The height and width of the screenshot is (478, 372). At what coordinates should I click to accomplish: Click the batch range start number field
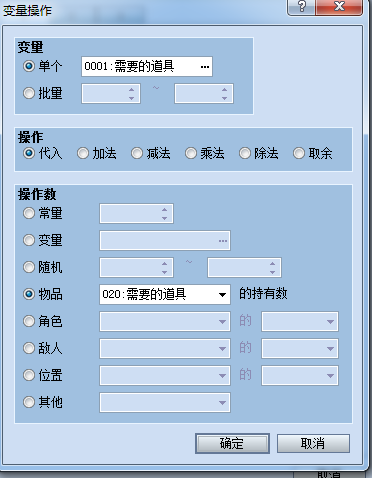111,93
